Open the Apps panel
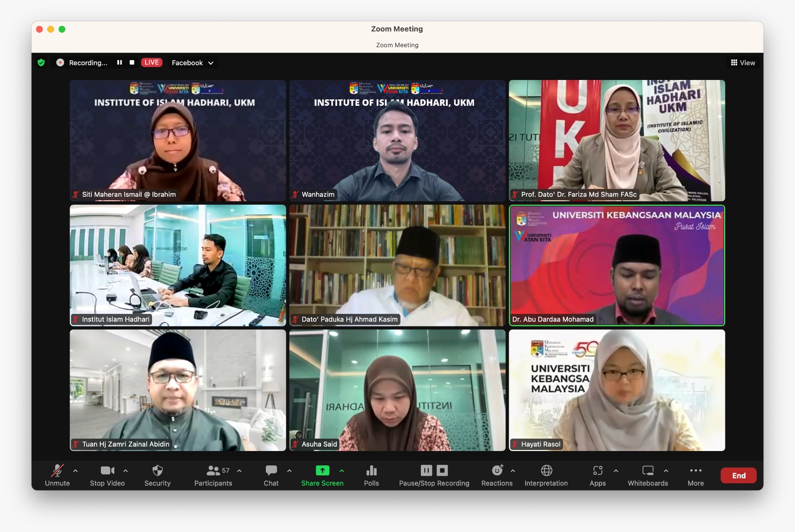The width and height of the screenshot is (795, 532). click(597, 475)
